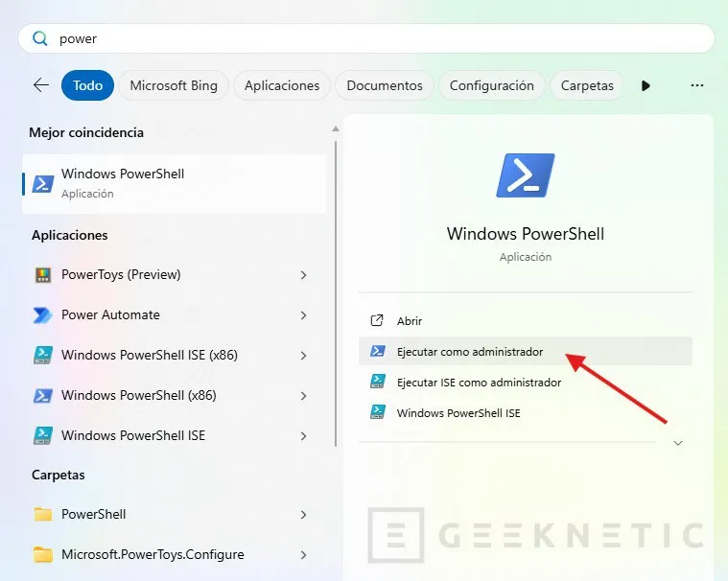Click the Windows PowerShell ISE (x86) icon
The width and height of the screenshot is (728, 581).
43,355
